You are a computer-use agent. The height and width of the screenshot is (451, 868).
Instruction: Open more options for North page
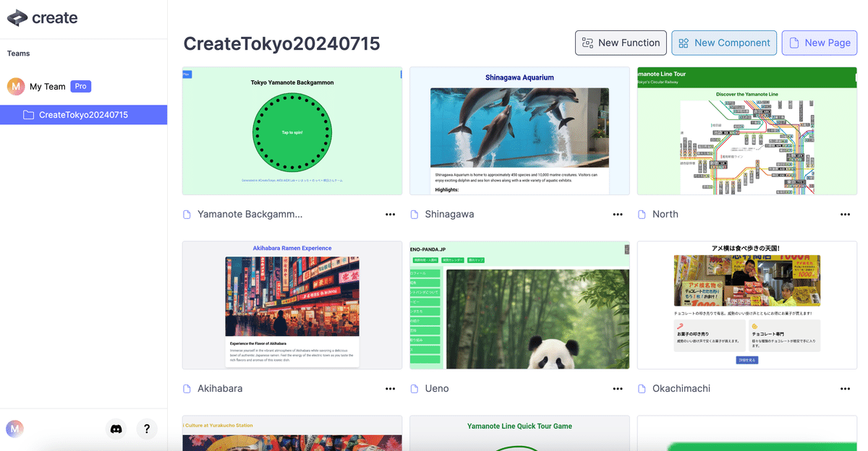(x=845, y=215)
